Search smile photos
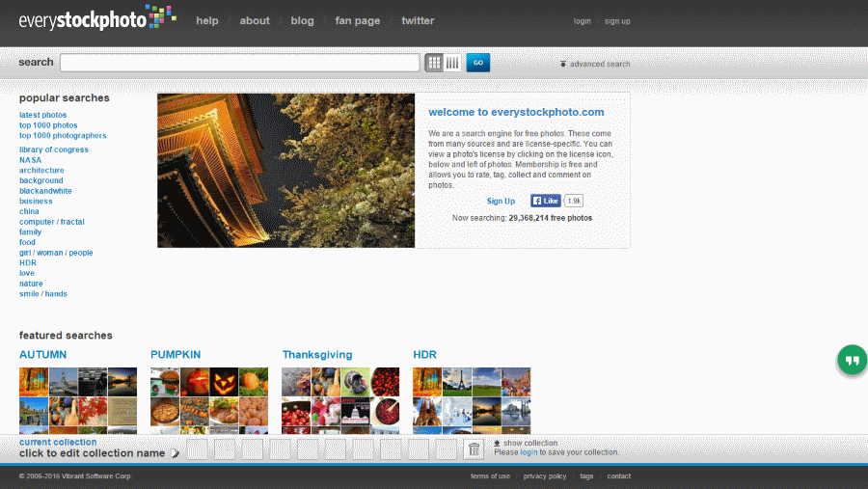Viewport: 868px width, 489px height. tap(29, 293)
